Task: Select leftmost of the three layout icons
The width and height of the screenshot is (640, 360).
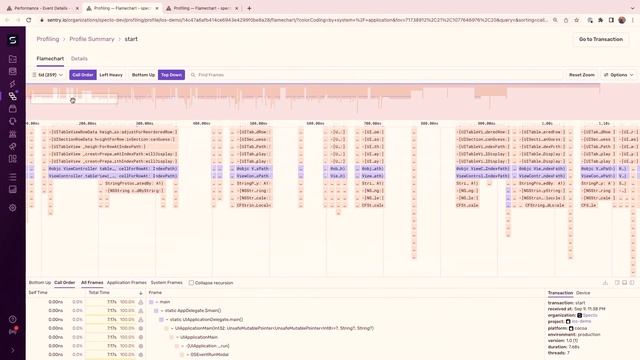Action: coord(617,282)
